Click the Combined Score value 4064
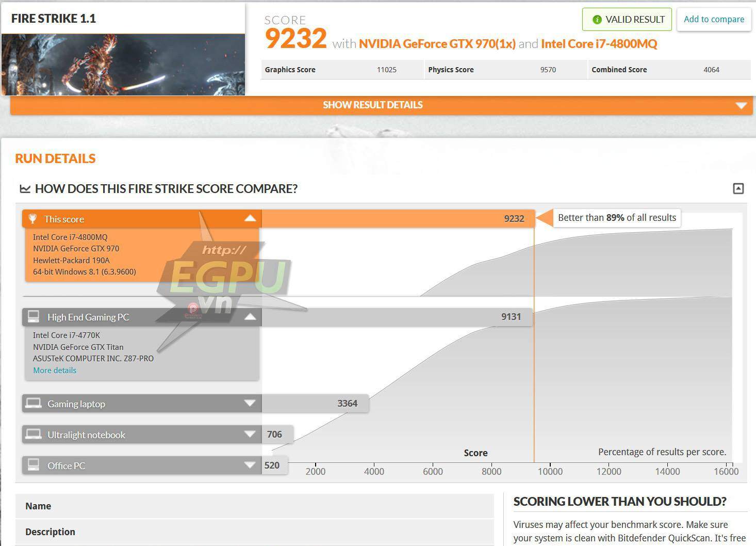The image size is (756, 546). pyautogui.click(x=711, y=70)
